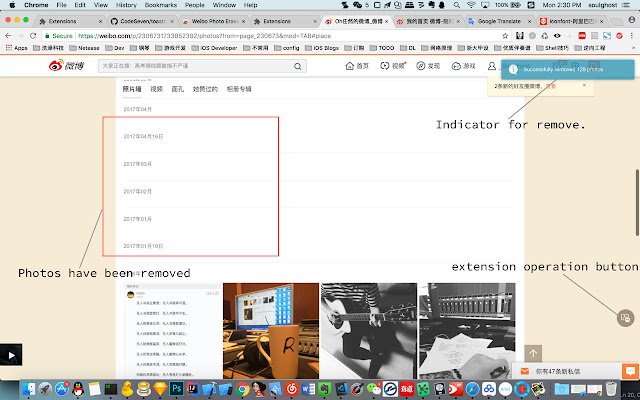Open Finder from the Dock
This screenshot has width=640, height=400.
pos(28,389)
